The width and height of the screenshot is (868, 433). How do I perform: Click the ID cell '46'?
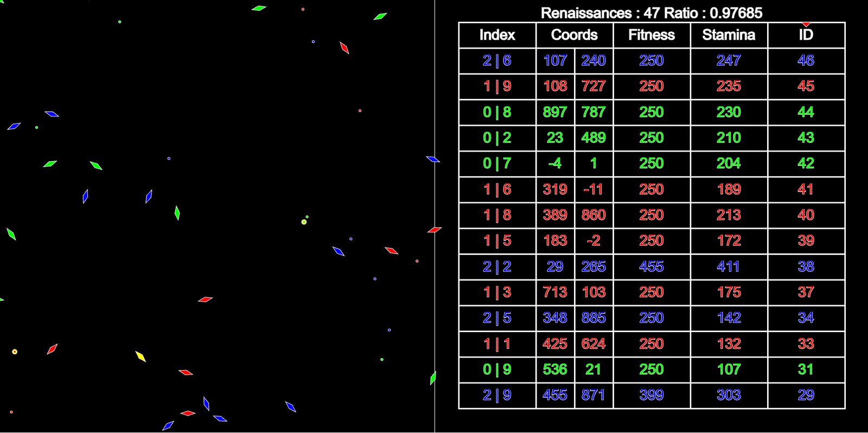(x=806, y=60)
